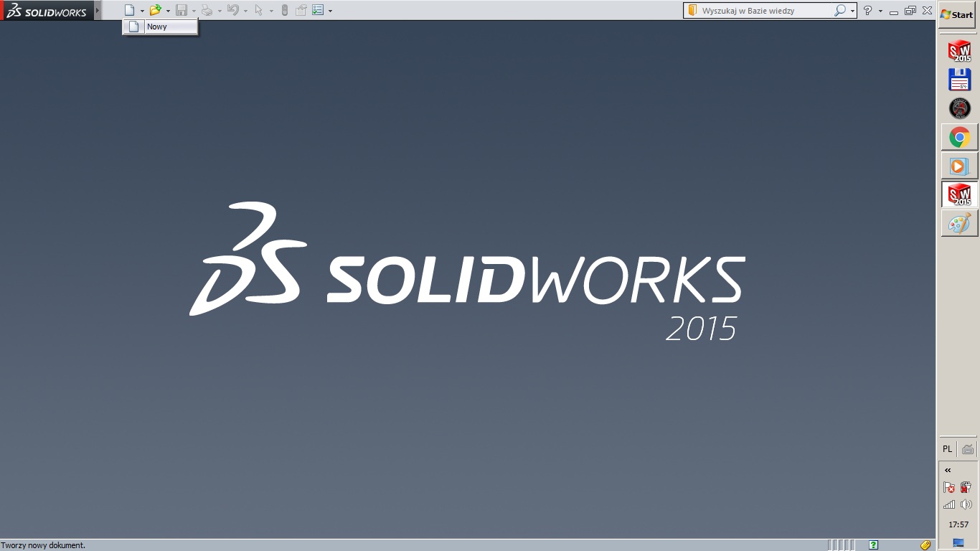Click the Undo icon
Screen dimensions: 980x551
point(233,10)
